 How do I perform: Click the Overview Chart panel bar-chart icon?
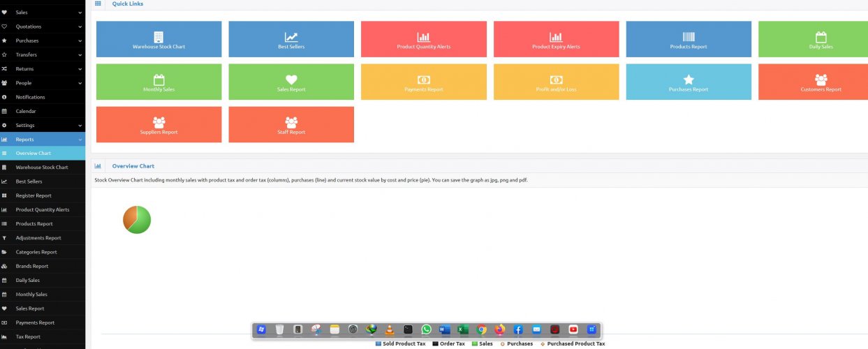(98, 166)
